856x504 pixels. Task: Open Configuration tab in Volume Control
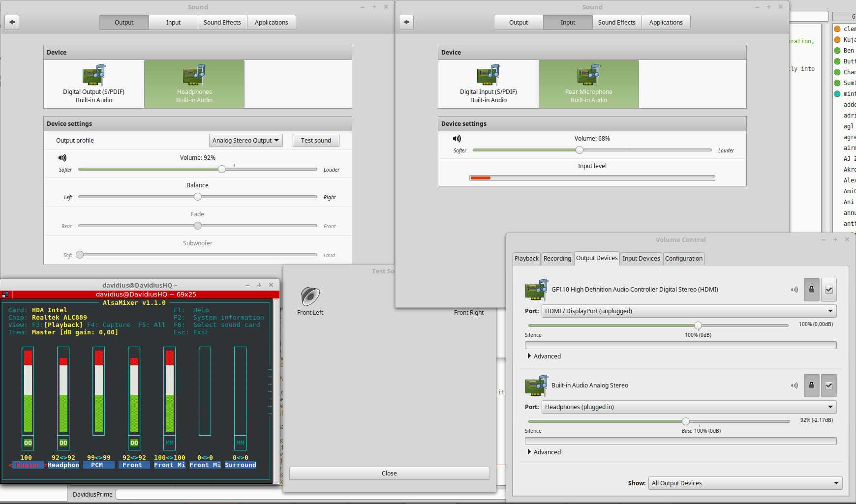pyautogui.click(x=684, y=259)
